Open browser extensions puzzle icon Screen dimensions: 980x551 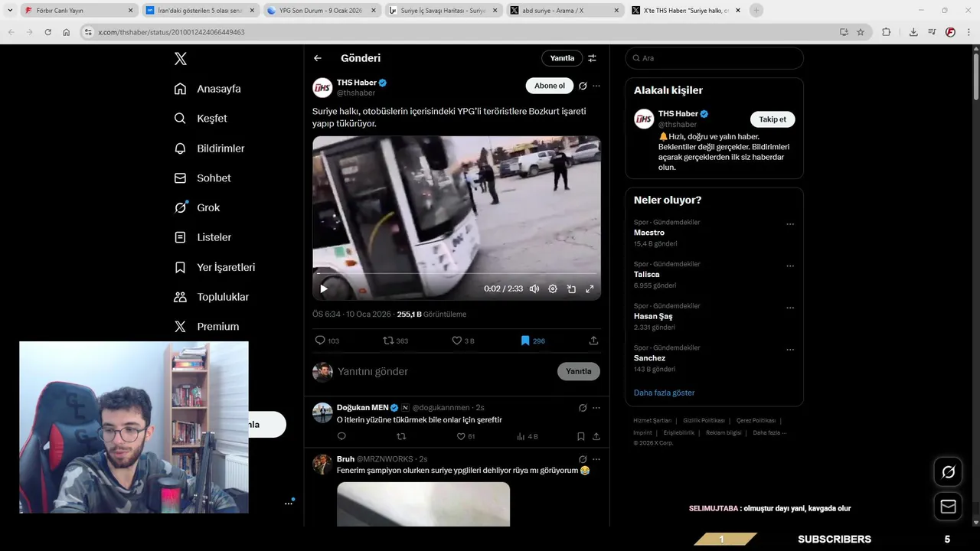pyautogui.click(x=887, y=32)
